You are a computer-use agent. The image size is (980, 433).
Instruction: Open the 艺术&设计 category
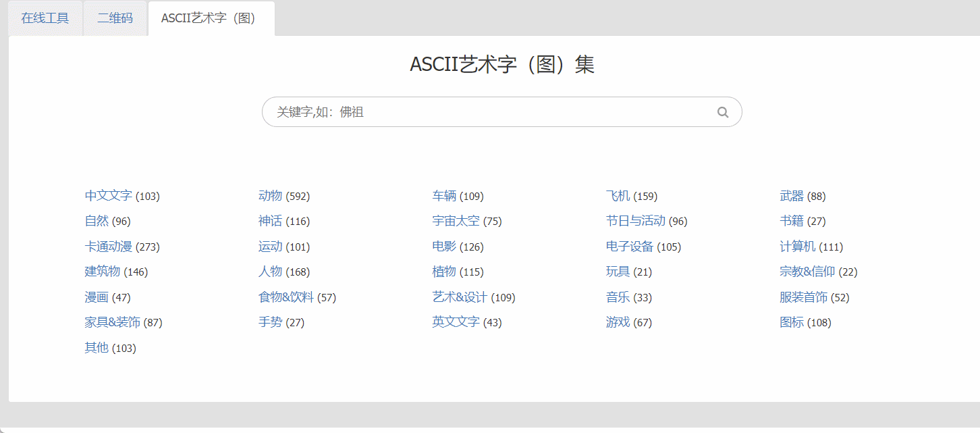tap(460, 297)
